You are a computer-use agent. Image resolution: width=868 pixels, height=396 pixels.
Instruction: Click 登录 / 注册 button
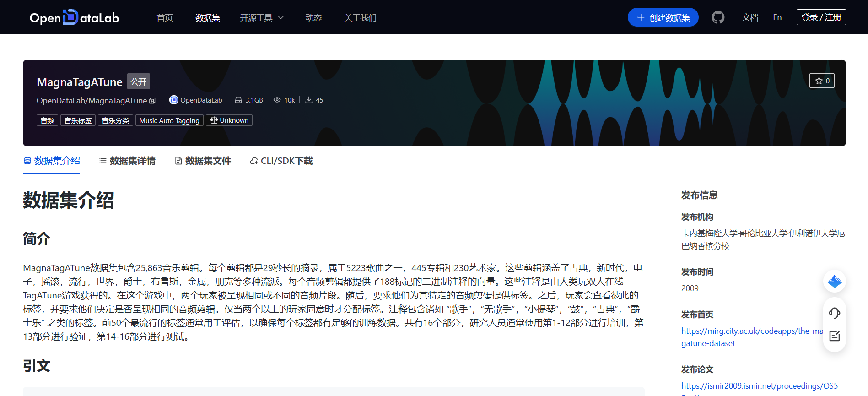pyautogui.click(x=821, y=17)
